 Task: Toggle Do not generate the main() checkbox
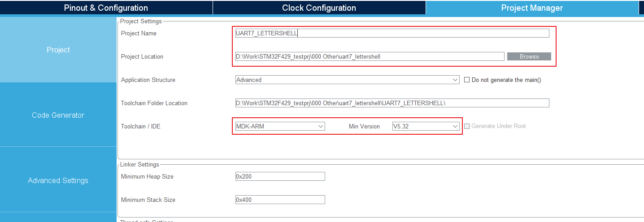(x=467, y=80)
